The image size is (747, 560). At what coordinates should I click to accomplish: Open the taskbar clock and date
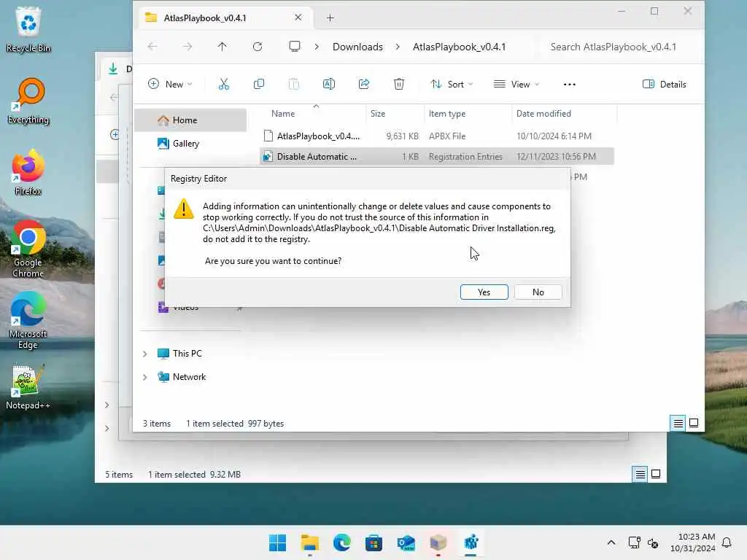[693, 542]
